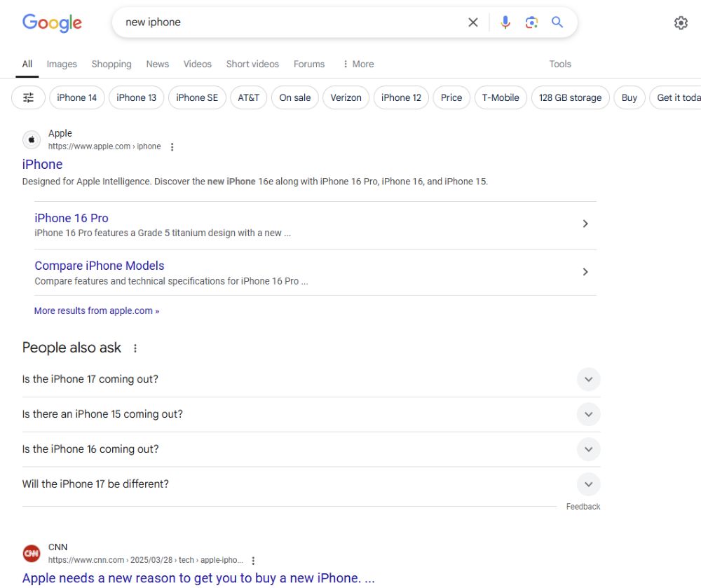Open the iPhone result title link
The height and width of the screenshot is (588, 701).
(x=43, y=165)
